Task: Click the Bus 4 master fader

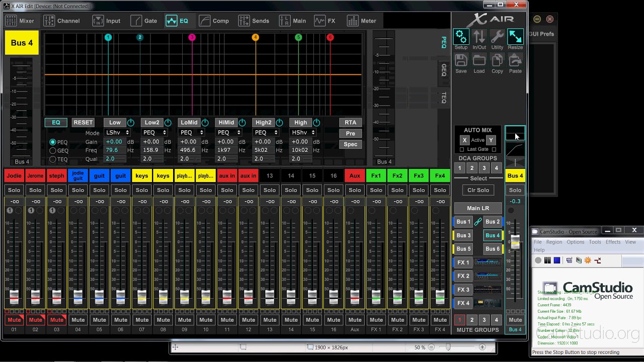Action: point(515,242)
